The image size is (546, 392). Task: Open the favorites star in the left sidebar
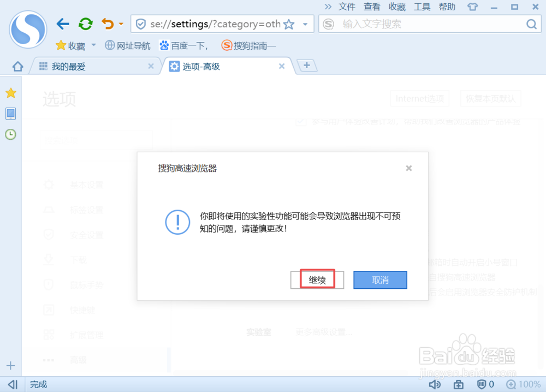(10, 93)
